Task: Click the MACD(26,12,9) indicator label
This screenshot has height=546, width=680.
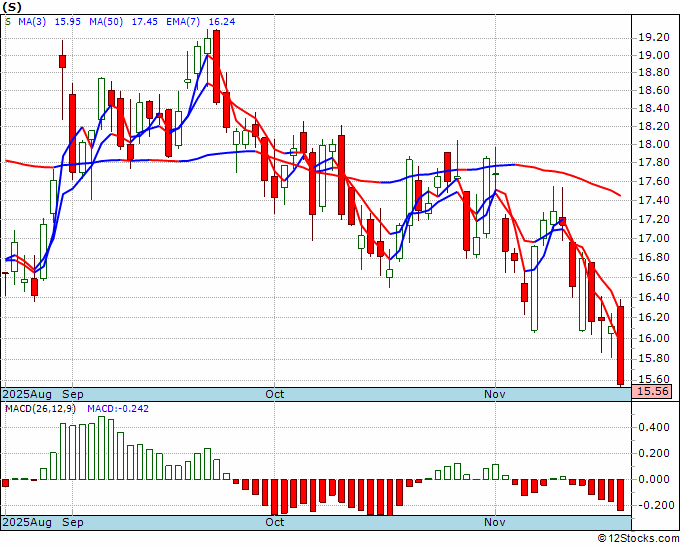Action: (40, 408)
